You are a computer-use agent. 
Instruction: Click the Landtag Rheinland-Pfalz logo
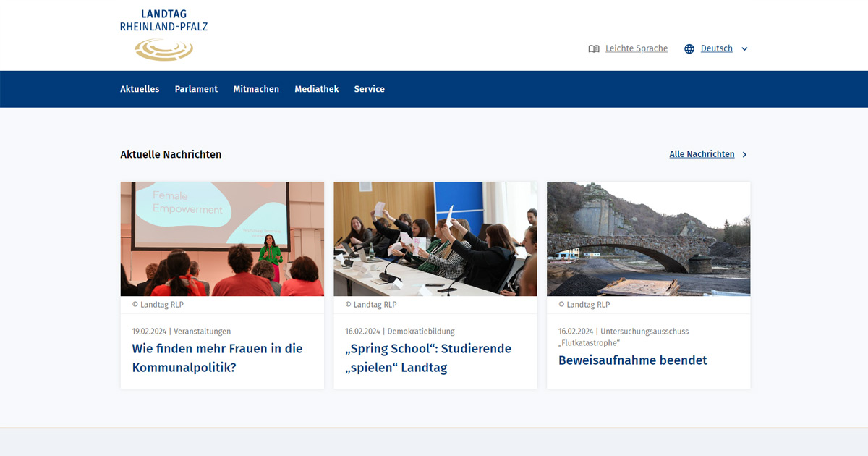[163, 35]
